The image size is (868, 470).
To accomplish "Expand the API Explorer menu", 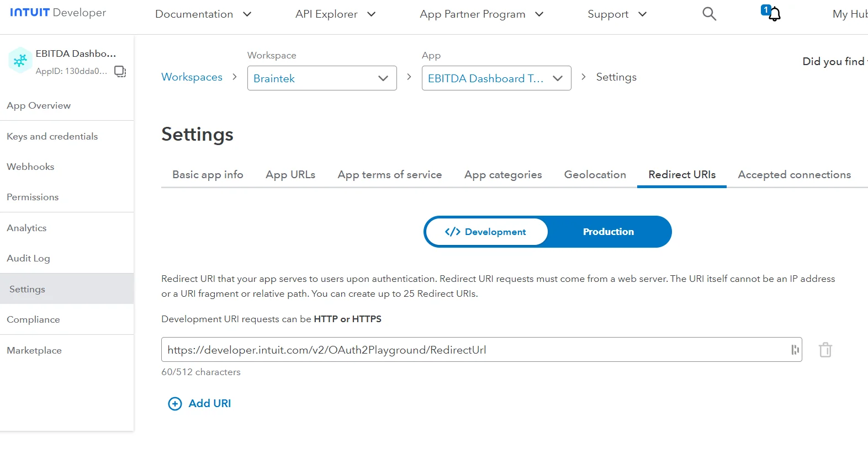I will tap(335, 14).
